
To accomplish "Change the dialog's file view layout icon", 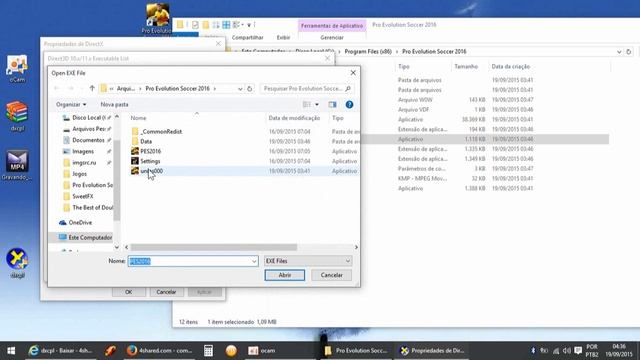I will 307,104.
